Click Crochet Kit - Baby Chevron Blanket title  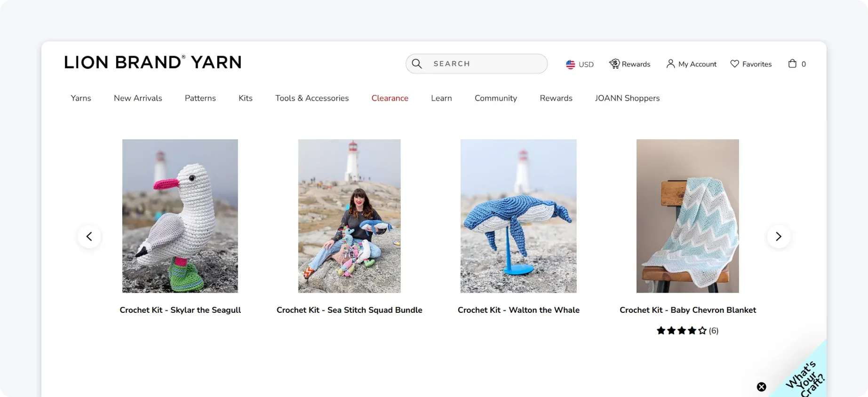(x=688, y=310)
